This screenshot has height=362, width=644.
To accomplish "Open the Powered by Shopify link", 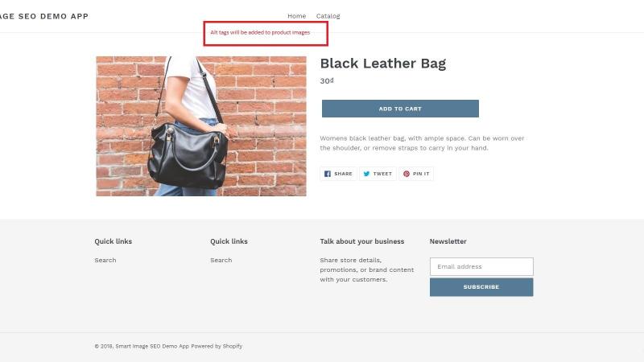I will pos(217,347).
